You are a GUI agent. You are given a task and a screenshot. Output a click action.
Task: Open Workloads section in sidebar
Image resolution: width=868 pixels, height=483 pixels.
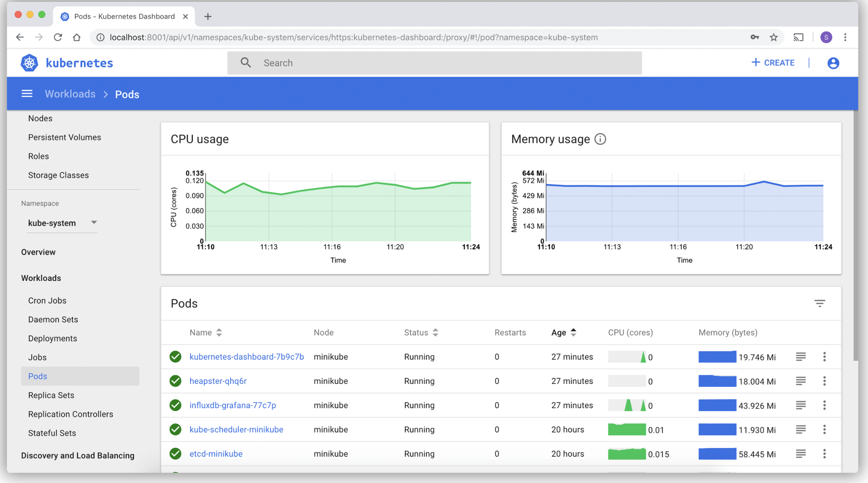[x=41, y=278]
